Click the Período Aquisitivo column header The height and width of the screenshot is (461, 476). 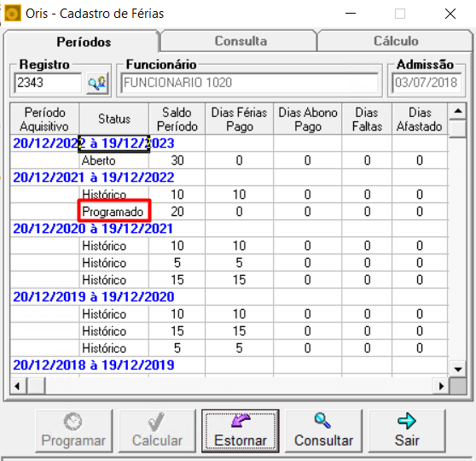pos(44,120)
